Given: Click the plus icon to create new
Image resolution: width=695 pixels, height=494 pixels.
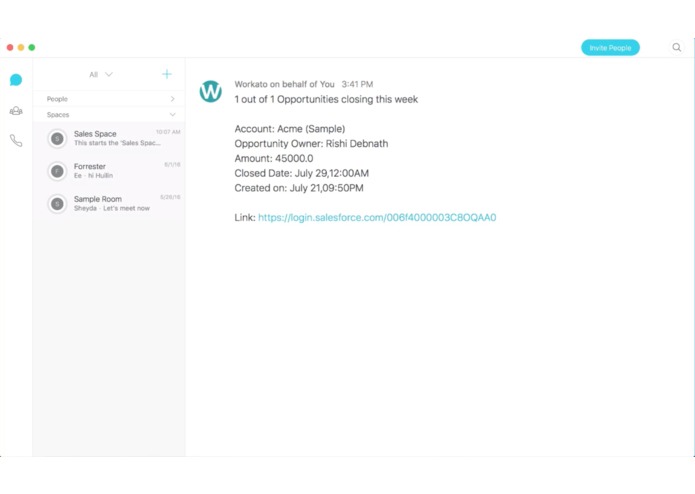Looking at the screenshot, I should point(167,74).
